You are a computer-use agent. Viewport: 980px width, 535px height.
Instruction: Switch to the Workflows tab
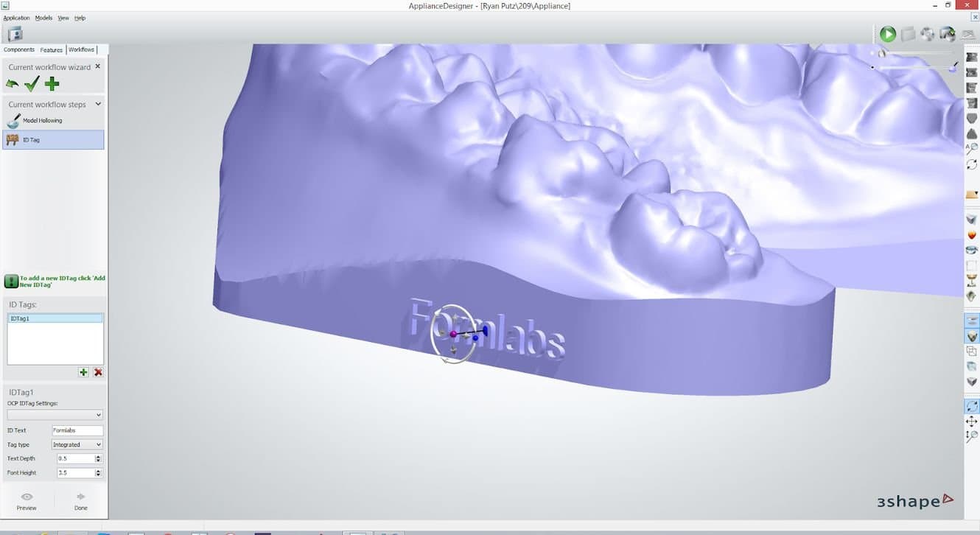(x=81, y=49)
